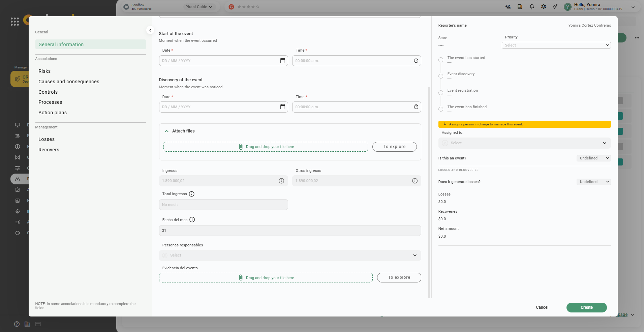Open the settings gear in top bar
This screenshot has height=332, width=644.
(x=543, y=7)
